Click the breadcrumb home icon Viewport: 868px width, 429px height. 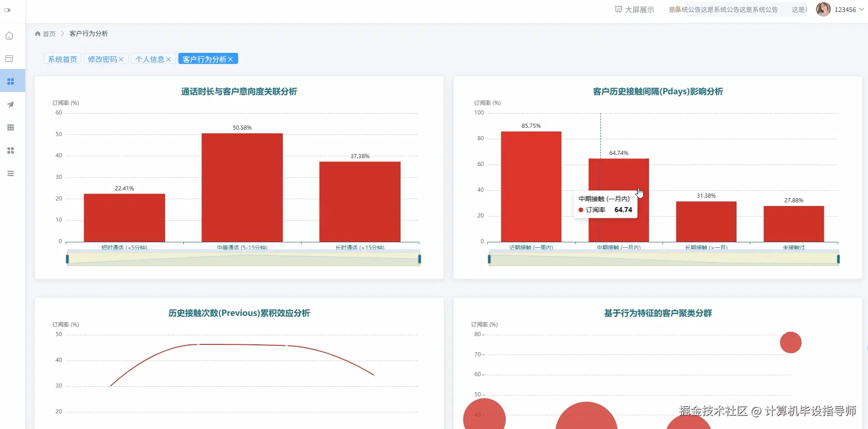coord(38,34)
